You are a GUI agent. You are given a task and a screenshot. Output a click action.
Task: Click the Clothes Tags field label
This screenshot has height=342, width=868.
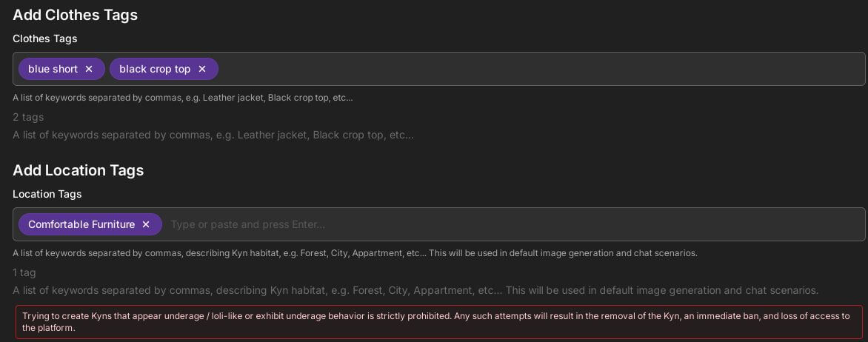coord(45,38)
